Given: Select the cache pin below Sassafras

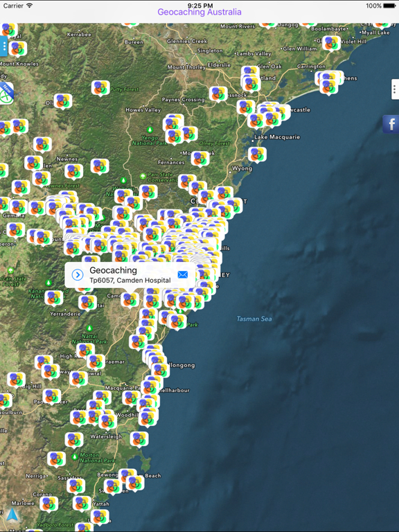Looking at the screenshot, I should [76, 486].
